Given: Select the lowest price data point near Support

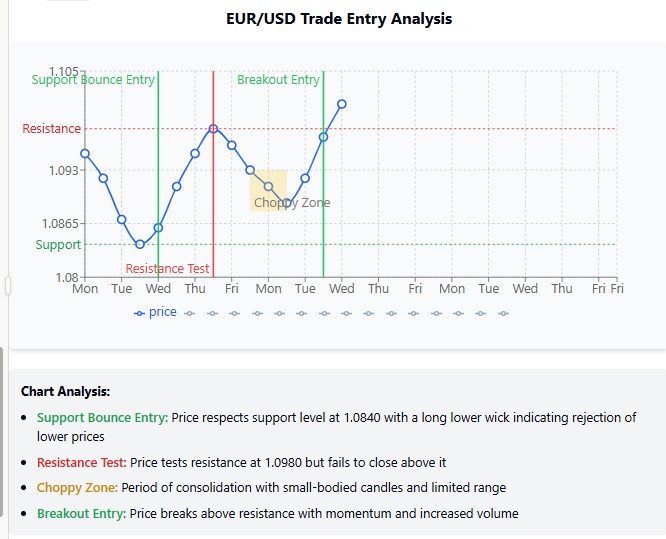Looking at the screenshot, I should 140,244.
